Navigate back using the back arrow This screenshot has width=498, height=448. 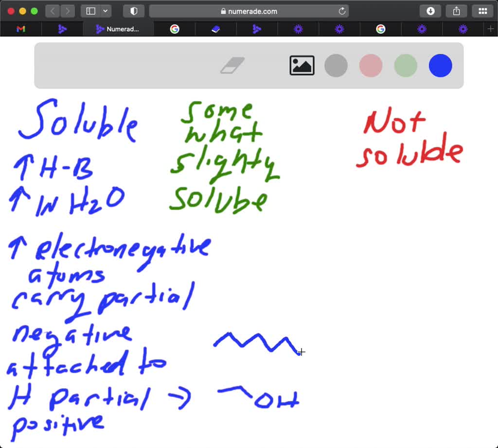coord(52,11)
